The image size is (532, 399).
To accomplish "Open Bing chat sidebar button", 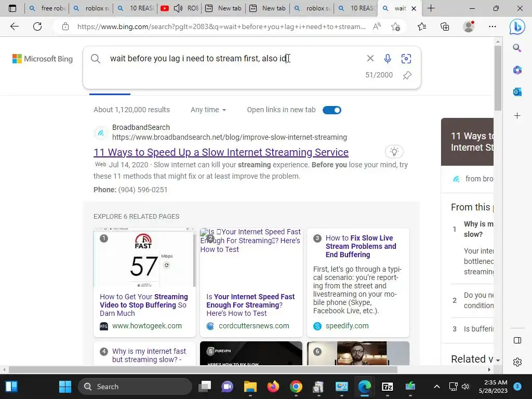I will [517, 27].
